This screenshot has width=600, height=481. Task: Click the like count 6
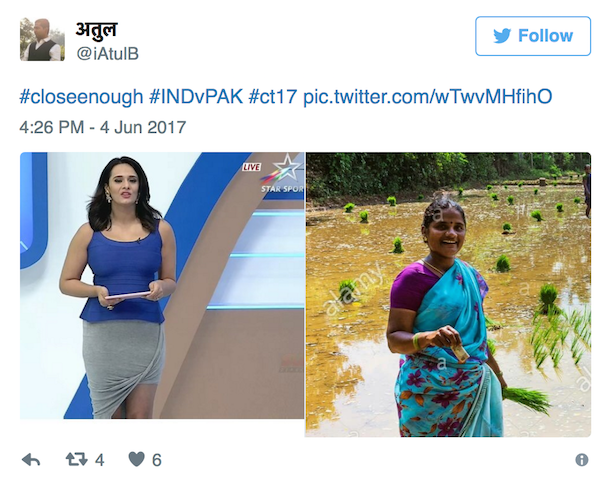click(x=157, y=460)
